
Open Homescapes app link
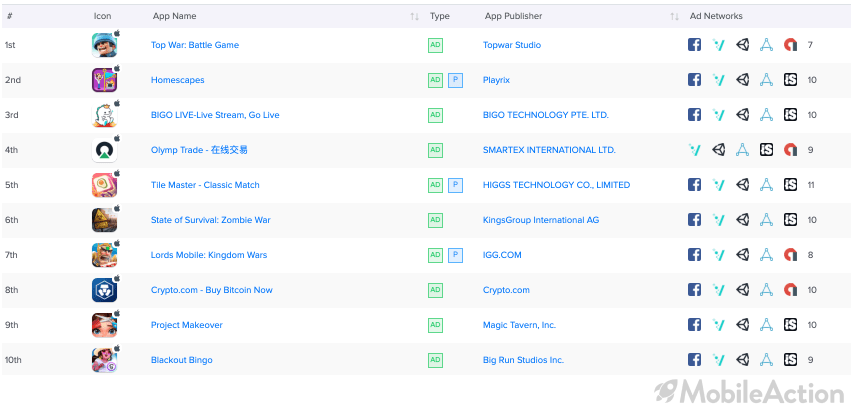pos(177,80)
